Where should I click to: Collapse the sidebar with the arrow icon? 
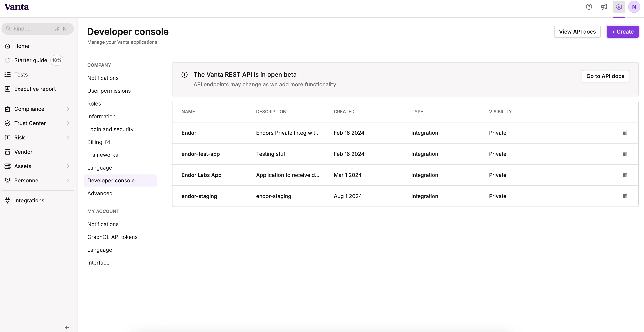click(68, 327)
